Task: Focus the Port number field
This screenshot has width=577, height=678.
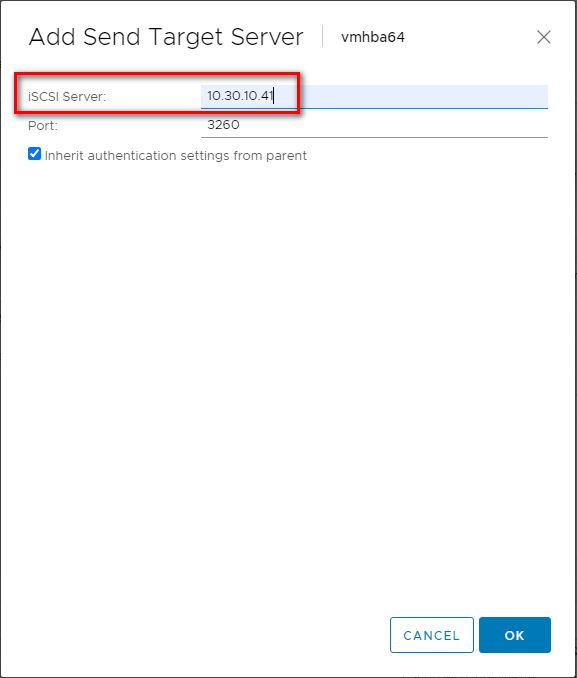Action: pyautogui.click(x=374, y=125)
